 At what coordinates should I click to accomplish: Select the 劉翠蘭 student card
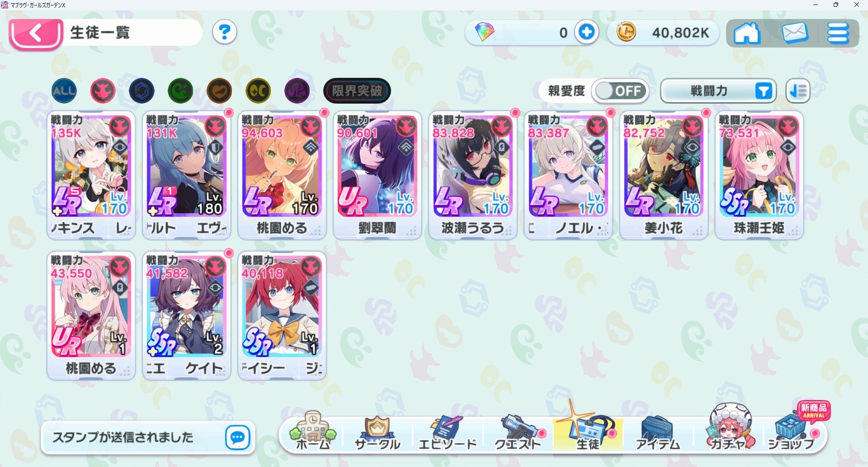[377, 175]
